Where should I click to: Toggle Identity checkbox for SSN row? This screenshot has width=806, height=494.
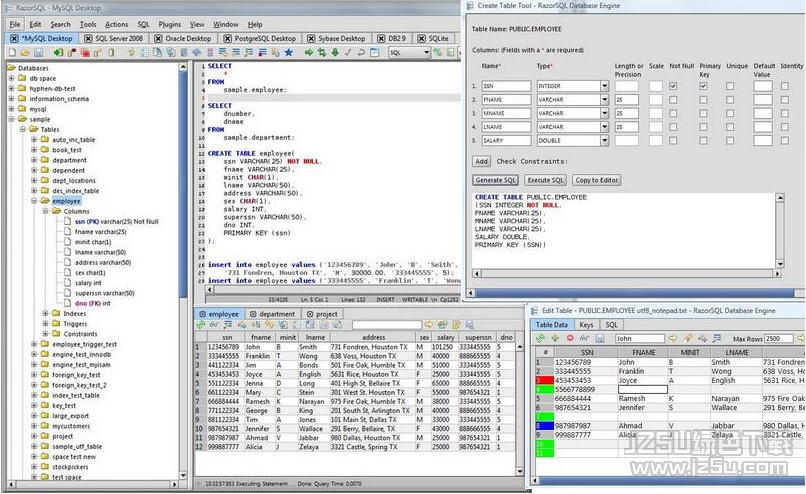(x=784, y=86)
